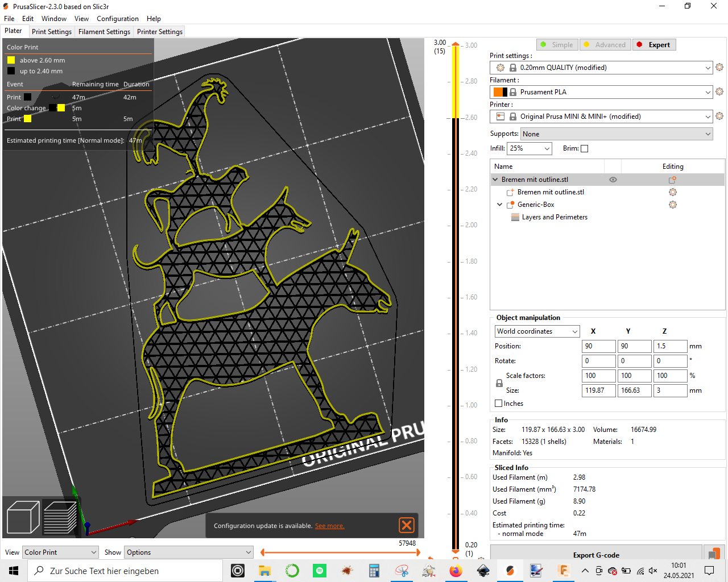Open printer settings via gear icon
The width and height of the screenshot is (728, 582).
[719, 116]
